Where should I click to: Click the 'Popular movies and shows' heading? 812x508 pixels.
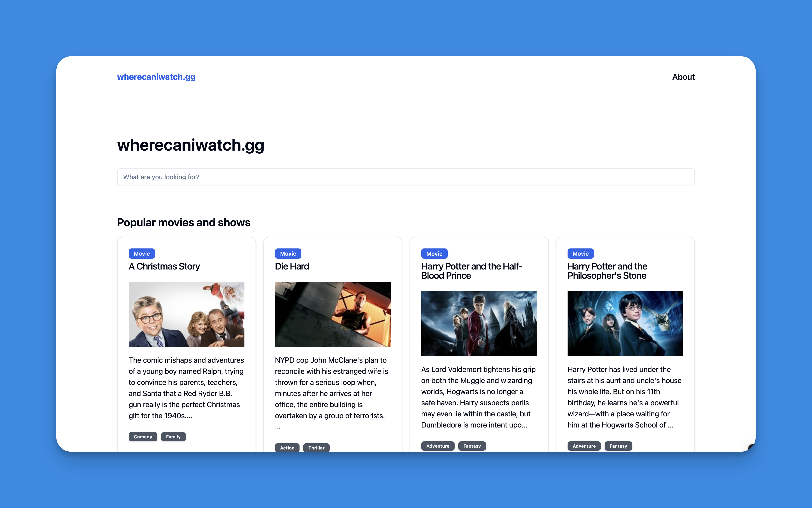point(184,222)
